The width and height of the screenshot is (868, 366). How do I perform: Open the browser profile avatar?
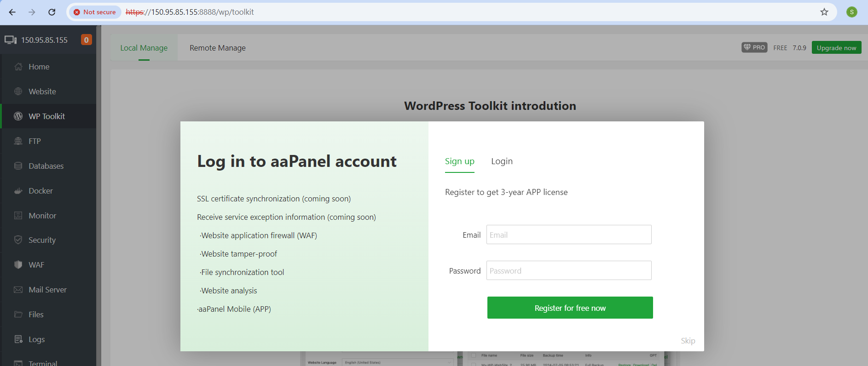pos(852,12)
